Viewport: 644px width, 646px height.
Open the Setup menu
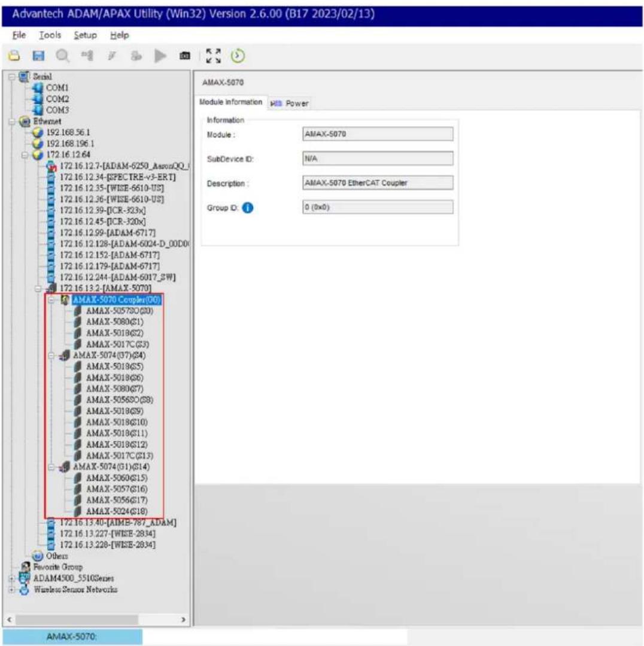click(x=85, y=35)
